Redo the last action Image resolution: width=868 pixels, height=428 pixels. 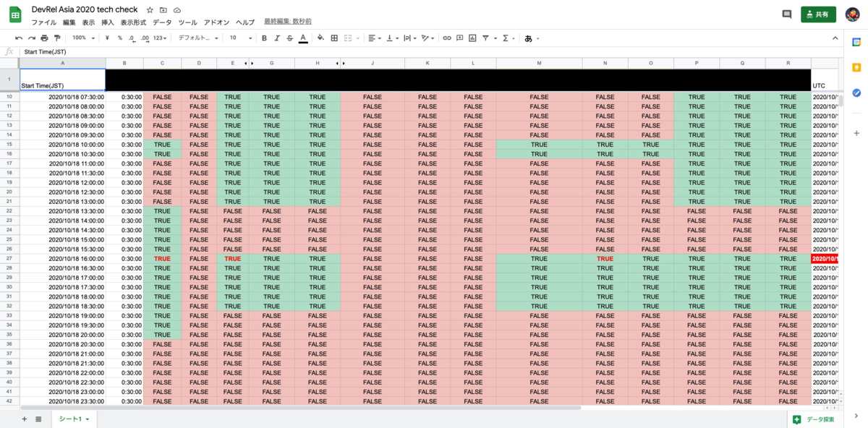point(32,38)
